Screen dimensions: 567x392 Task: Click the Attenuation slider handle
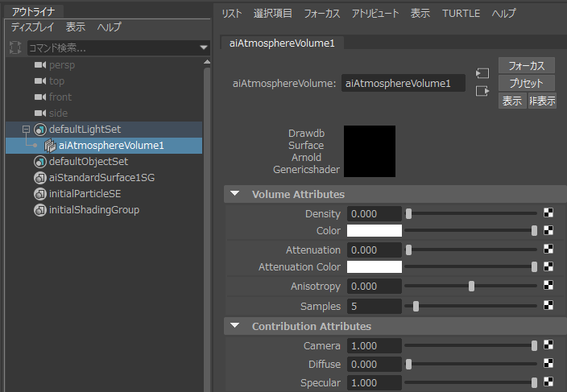[x=408, y=250]
